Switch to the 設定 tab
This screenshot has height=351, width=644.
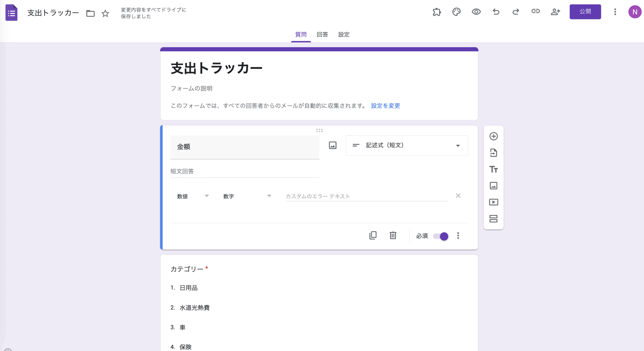(x=344, y=34)
